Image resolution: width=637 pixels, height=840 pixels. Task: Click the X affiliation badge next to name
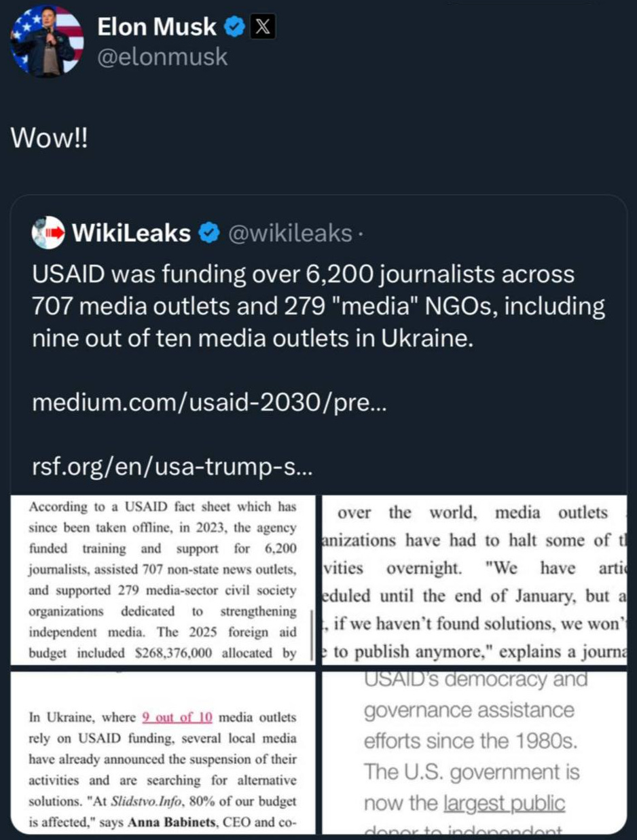[x=263, y=27]
